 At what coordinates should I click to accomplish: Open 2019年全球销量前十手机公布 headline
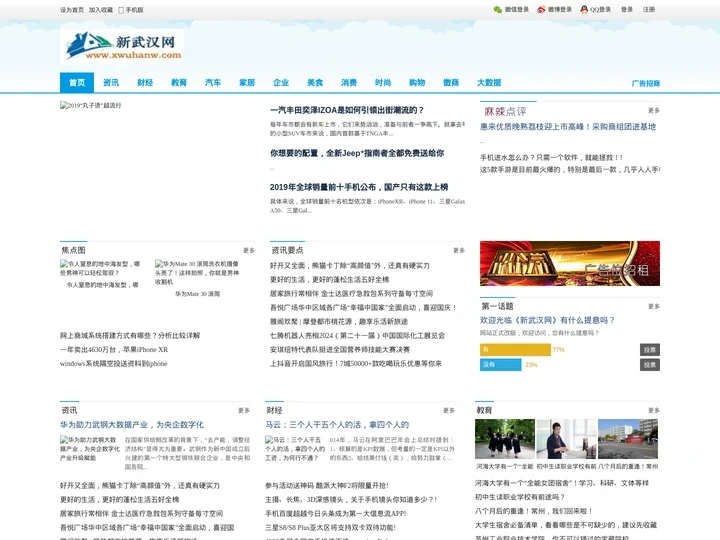point(359,187)
